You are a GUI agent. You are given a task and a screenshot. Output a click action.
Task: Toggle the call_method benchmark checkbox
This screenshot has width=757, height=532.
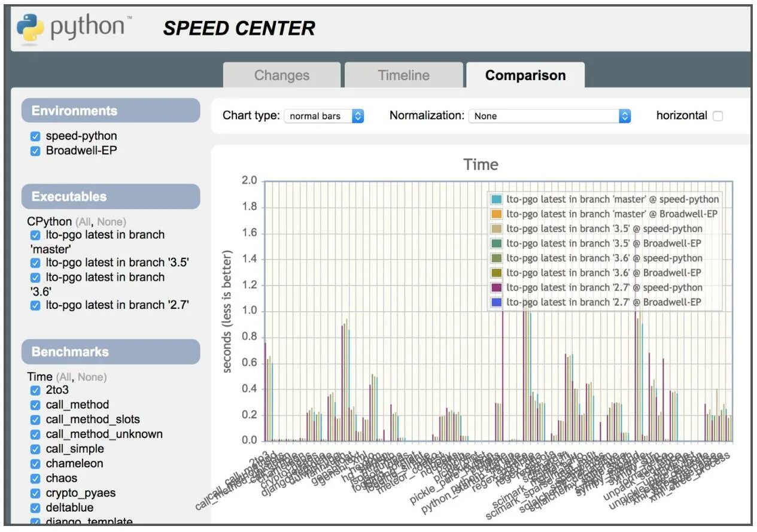[35, 405]
